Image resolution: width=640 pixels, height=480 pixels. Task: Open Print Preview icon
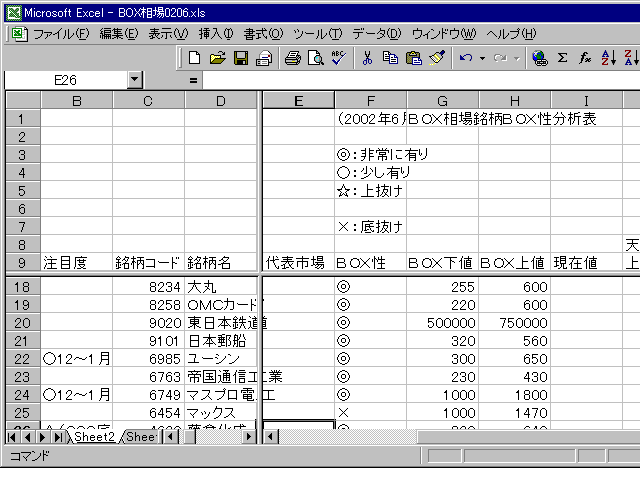click(x=316, y=58)
